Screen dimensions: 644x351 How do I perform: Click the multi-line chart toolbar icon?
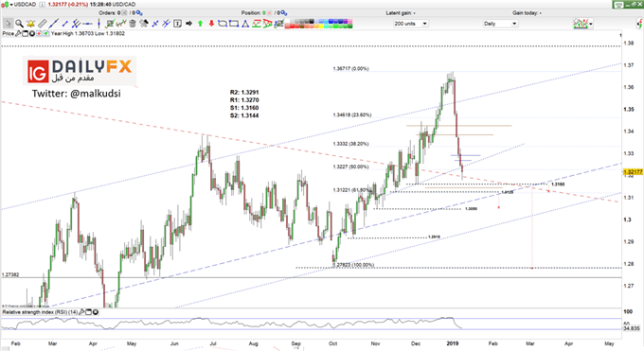121,24
